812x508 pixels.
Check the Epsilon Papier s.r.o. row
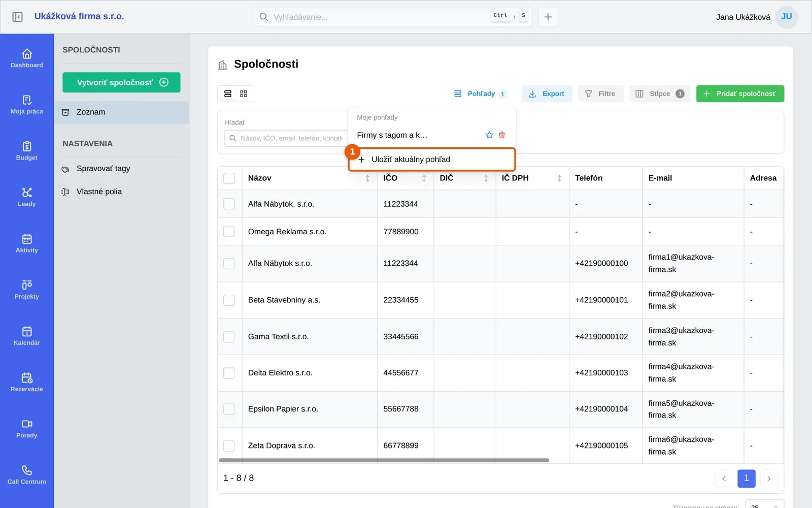click(229, 409)
